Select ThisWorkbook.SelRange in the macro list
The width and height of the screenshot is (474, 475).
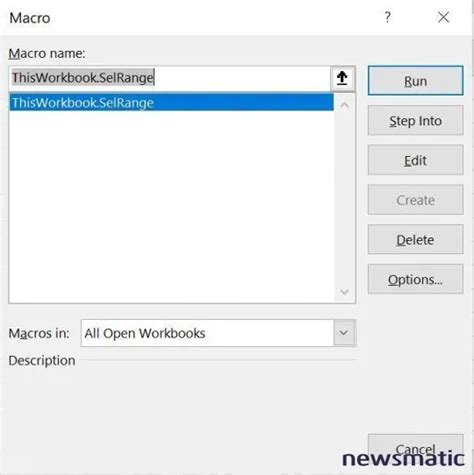[x=171, y=102]
